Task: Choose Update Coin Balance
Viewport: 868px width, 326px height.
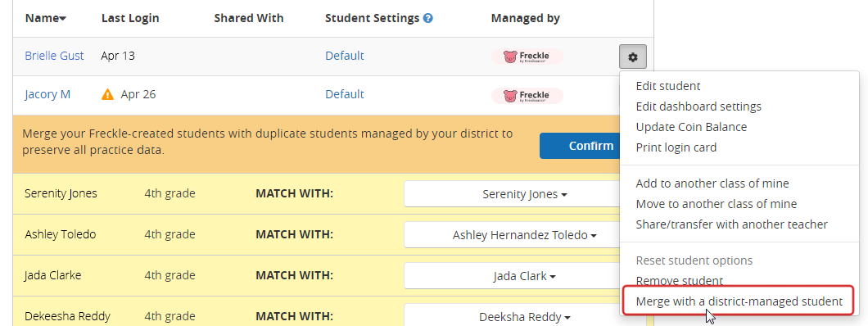Action: pos(691,127)
